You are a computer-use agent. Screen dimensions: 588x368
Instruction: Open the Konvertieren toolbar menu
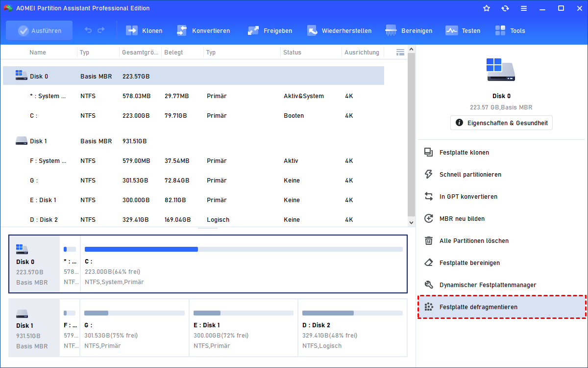[x=203, y=30]
